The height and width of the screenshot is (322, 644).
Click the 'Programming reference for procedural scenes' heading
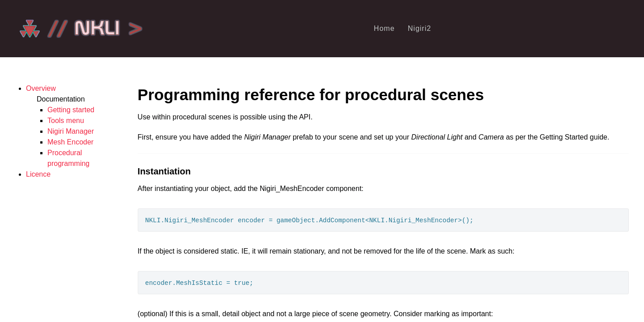tap(310, 95)
